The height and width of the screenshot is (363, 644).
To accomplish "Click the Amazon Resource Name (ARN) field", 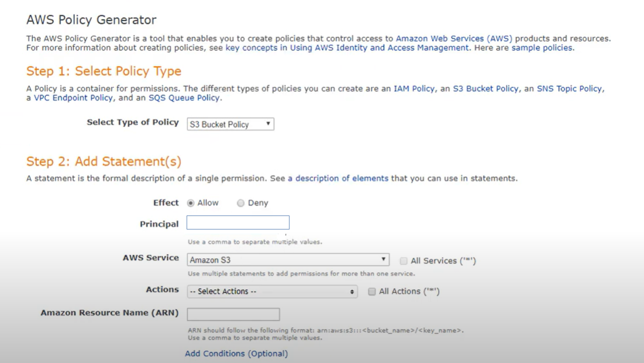I will 232,314.
